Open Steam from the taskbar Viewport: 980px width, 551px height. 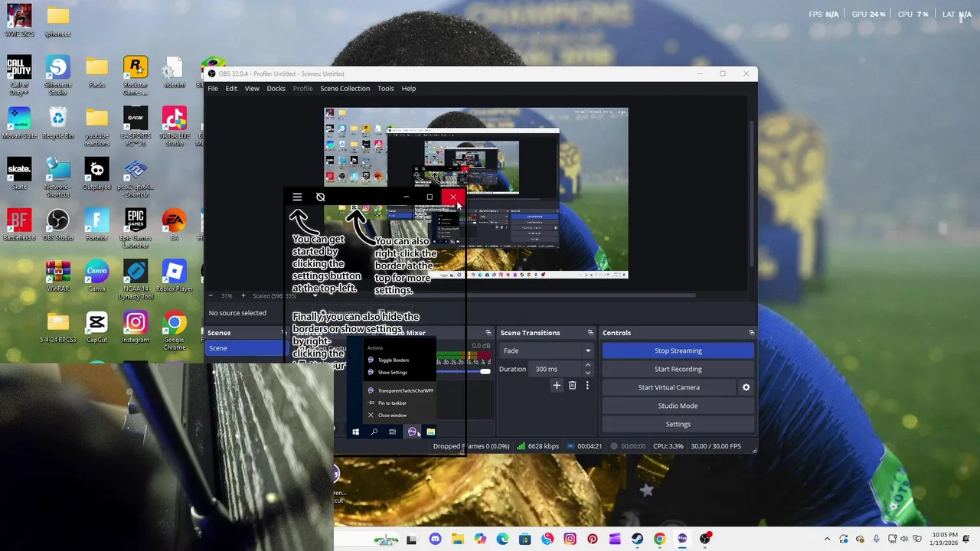pos(637,539)
